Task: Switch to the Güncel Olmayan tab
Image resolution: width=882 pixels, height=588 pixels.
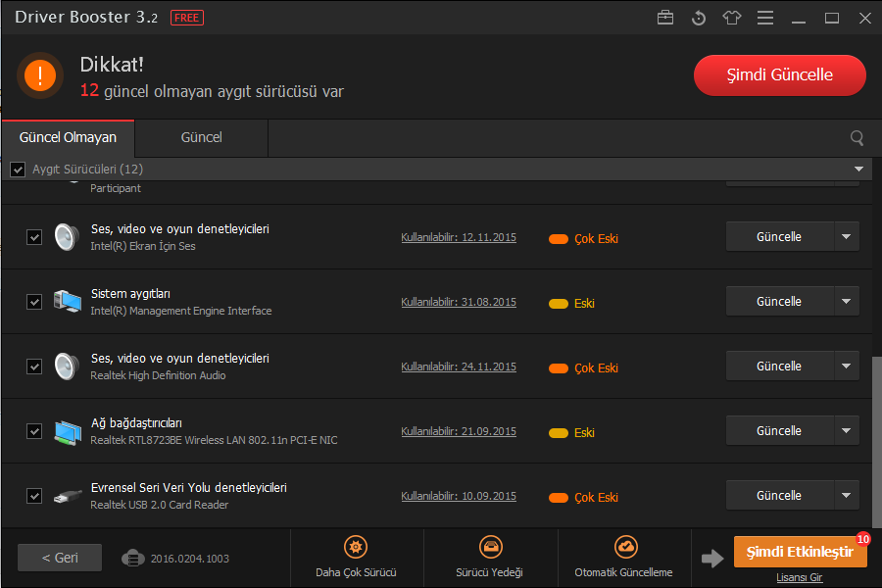Action: click(x=68, y=138)
